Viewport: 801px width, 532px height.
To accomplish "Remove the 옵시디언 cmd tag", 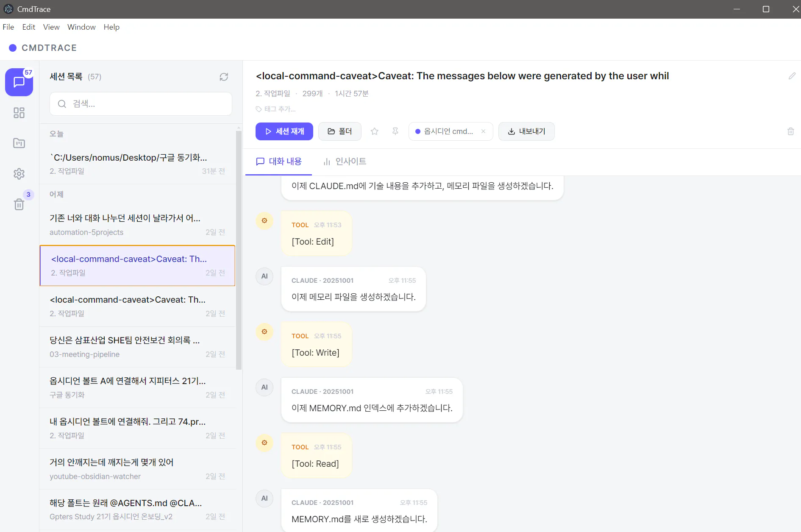I will tap(483, 131).
